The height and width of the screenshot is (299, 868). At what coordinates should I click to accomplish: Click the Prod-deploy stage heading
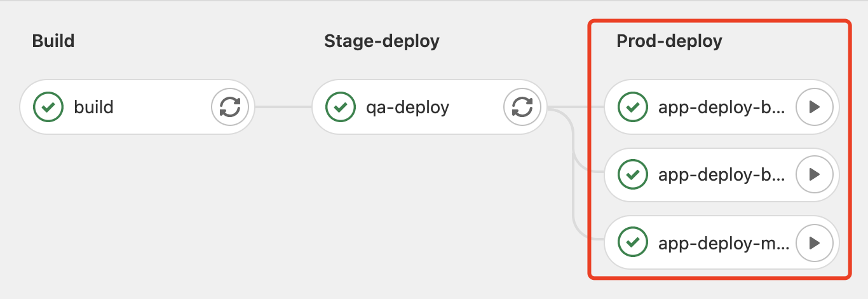(x=669, y=41)
